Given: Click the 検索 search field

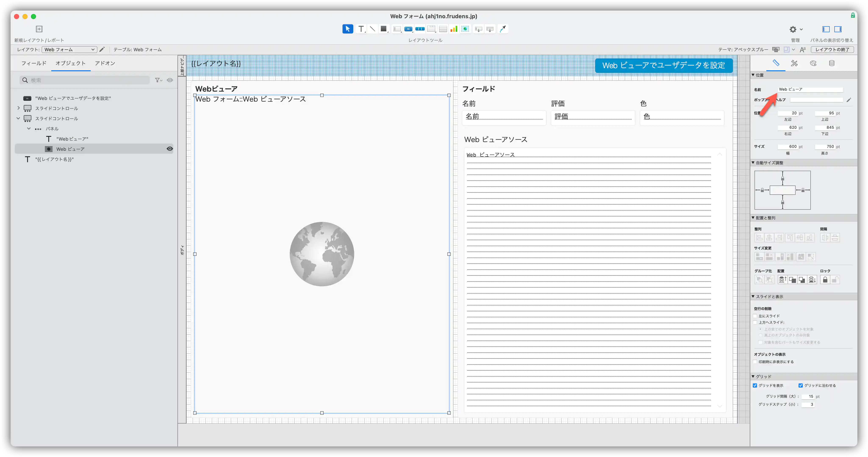Looking at the screenshot, I should point(85,80).
